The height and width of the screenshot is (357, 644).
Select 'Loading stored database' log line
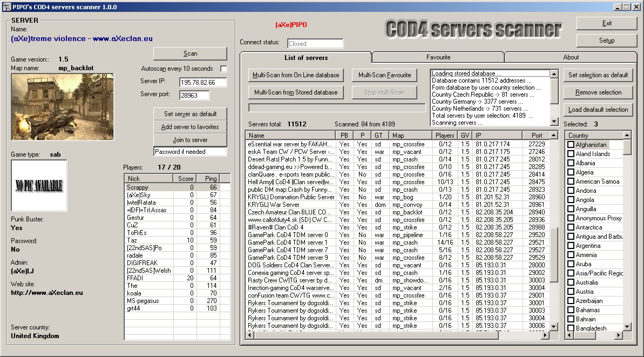click(x=490, y=73)
